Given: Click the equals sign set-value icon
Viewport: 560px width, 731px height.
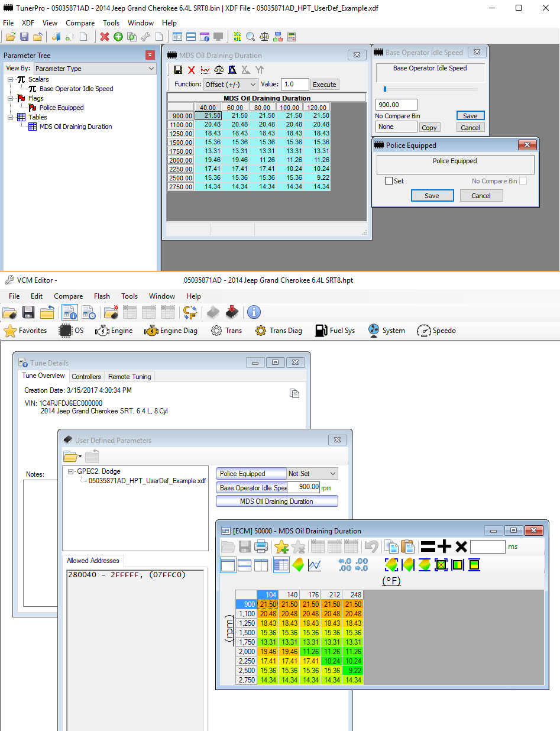Looking at the screenshot, I should 428,546.
